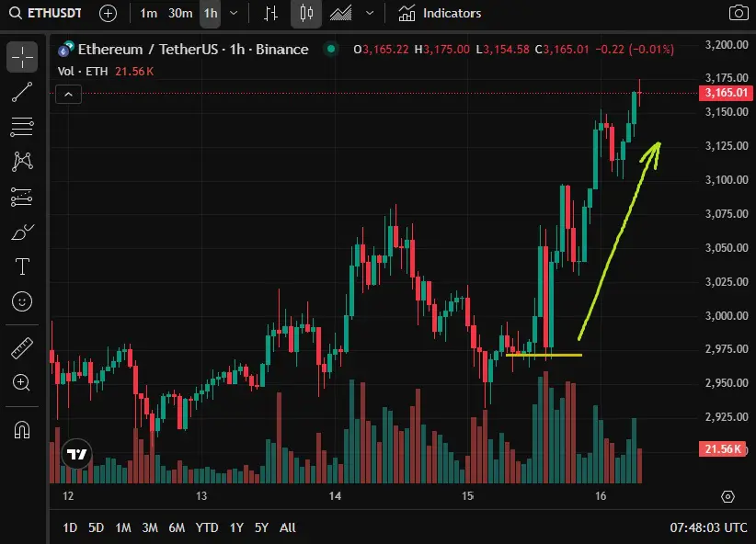
Task: Open the Fibonacci retracement tool
Action: pos(22,127)
